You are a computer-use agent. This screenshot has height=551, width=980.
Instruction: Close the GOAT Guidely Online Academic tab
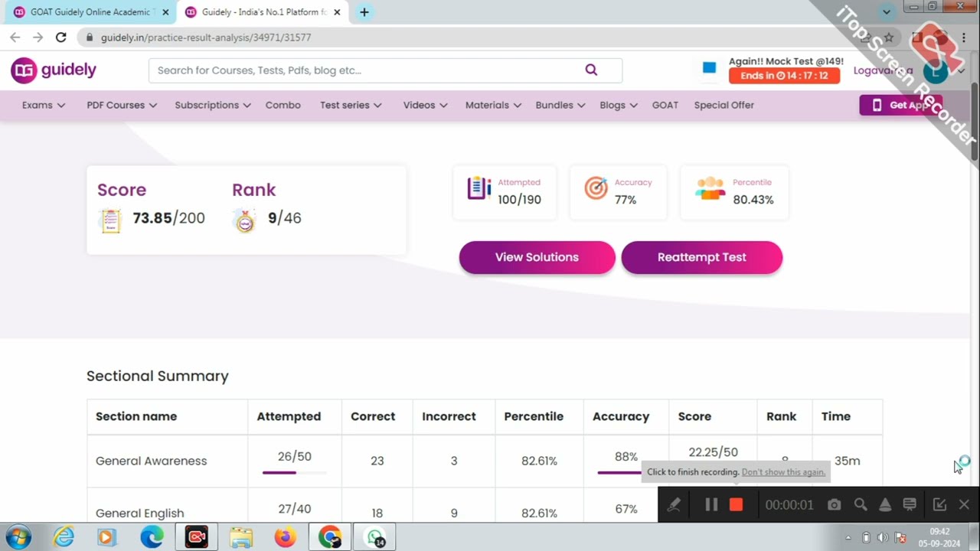pos(165,12)
